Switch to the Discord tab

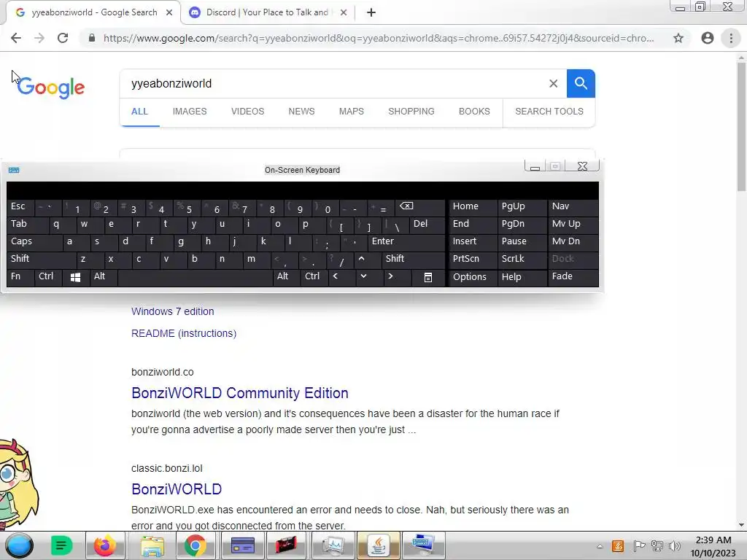tap(267, 13)
